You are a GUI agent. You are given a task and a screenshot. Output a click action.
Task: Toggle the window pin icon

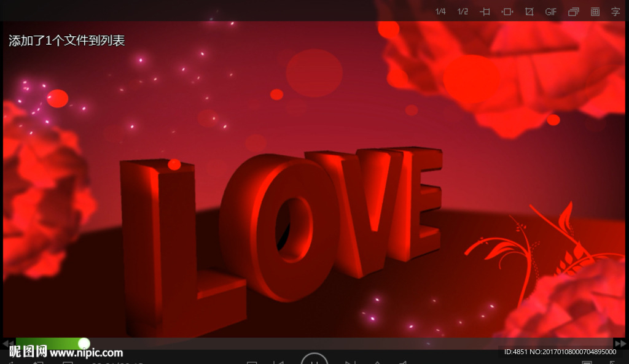tap(485, 12)
